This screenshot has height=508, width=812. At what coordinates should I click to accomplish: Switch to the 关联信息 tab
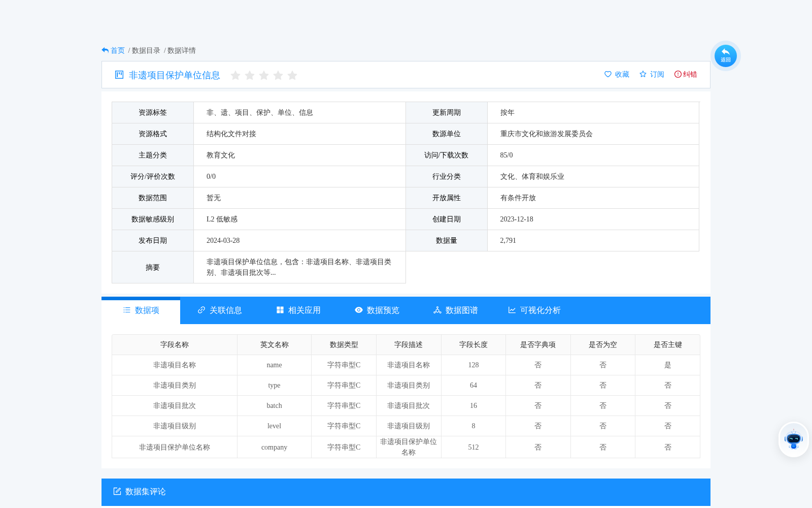point(220,310)
